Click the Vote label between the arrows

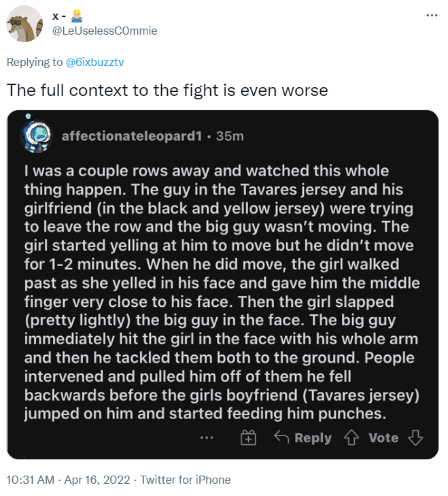383,437
